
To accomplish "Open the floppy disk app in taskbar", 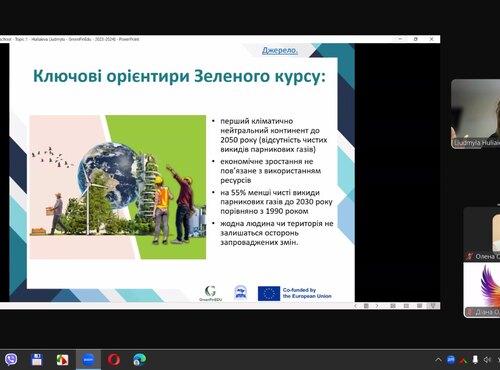I will pyautogui.click(x=36, y=359).
